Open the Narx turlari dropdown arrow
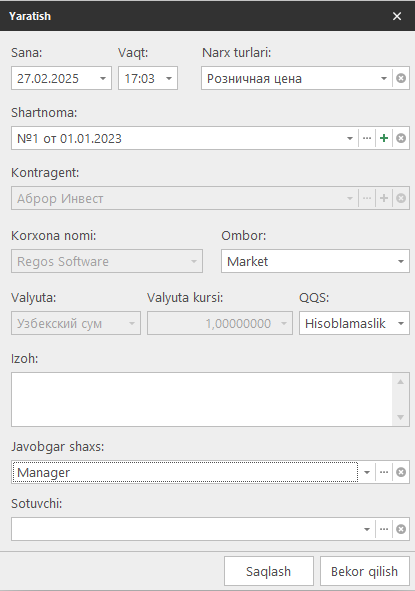Viewport: 415px width, 591px height. click(384, 78)
